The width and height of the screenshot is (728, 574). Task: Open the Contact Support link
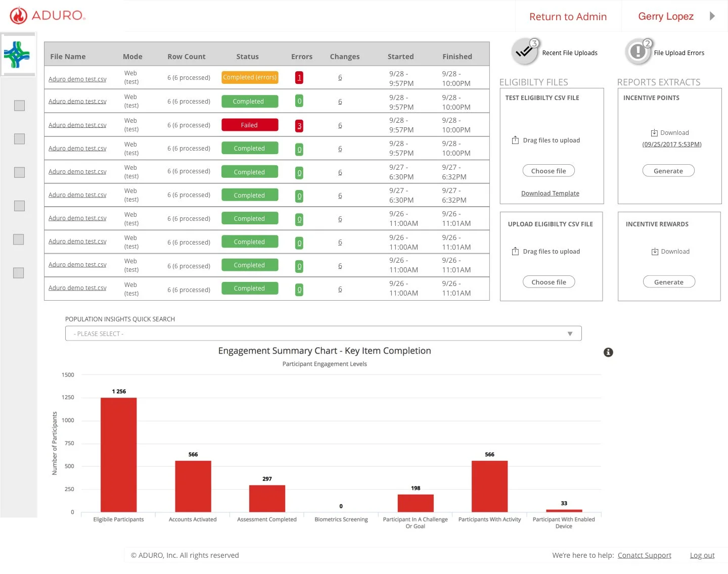click(x=645, y=555)
